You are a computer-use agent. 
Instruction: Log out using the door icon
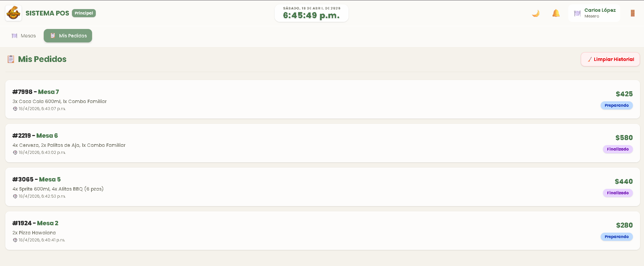[x=633, y=13]
